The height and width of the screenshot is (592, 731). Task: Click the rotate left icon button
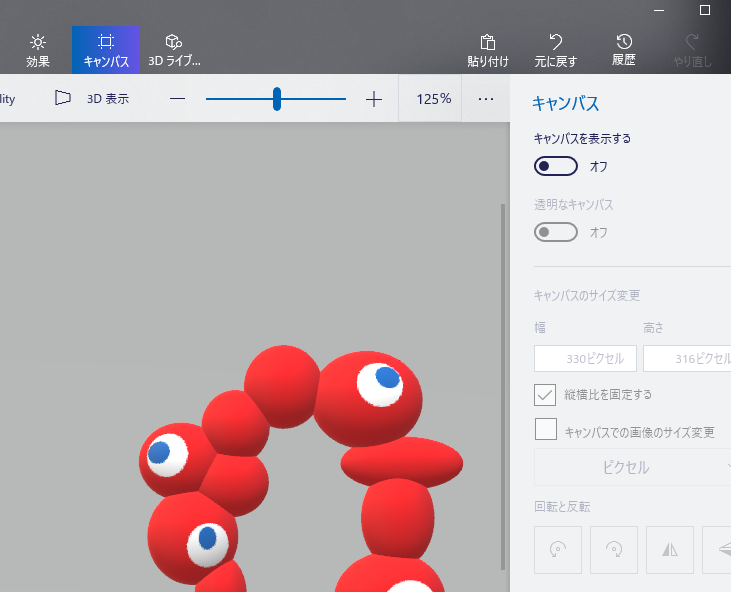click(558, 550)
